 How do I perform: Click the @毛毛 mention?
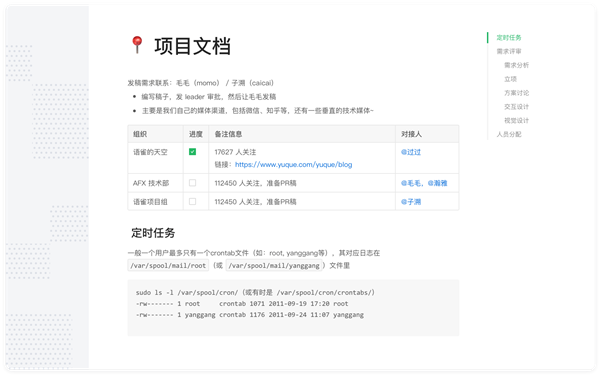tap(411, 183)
